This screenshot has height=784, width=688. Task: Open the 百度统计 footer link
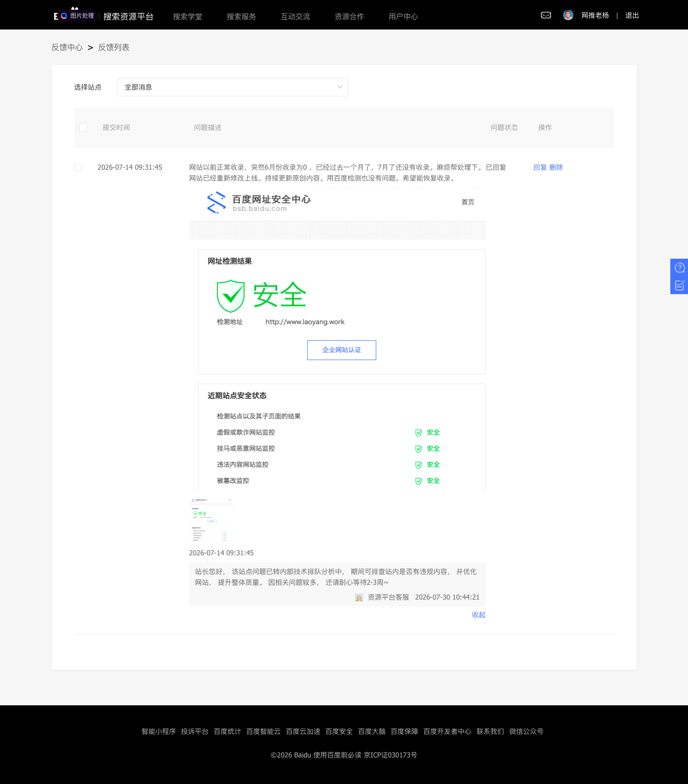[227, 731]
